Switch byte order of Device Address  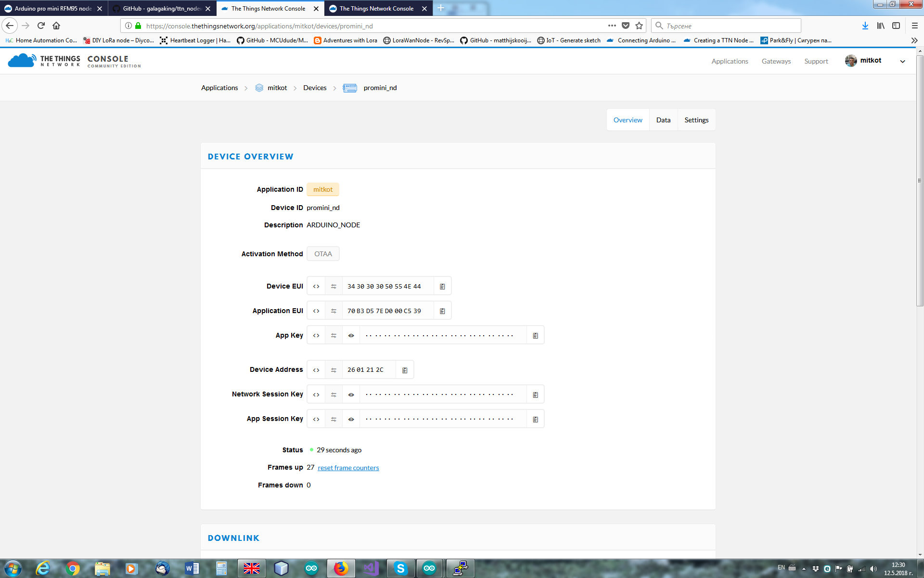334,369
